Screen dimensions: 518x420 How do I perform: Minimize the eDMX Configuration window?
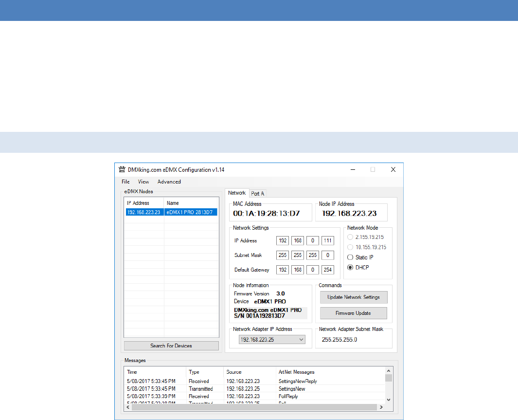coord(353,169)
